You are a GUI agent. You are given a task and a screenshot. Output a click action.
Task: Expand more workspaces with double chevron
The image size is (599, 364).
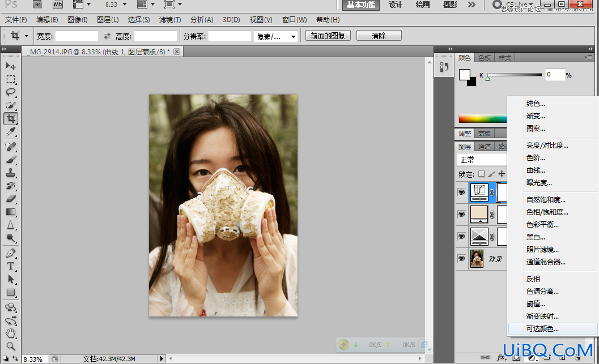point(471,5)
